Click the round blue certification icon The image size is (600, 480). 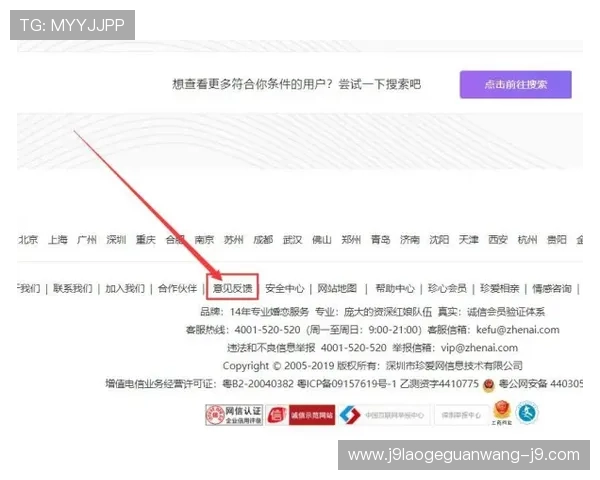527,413
